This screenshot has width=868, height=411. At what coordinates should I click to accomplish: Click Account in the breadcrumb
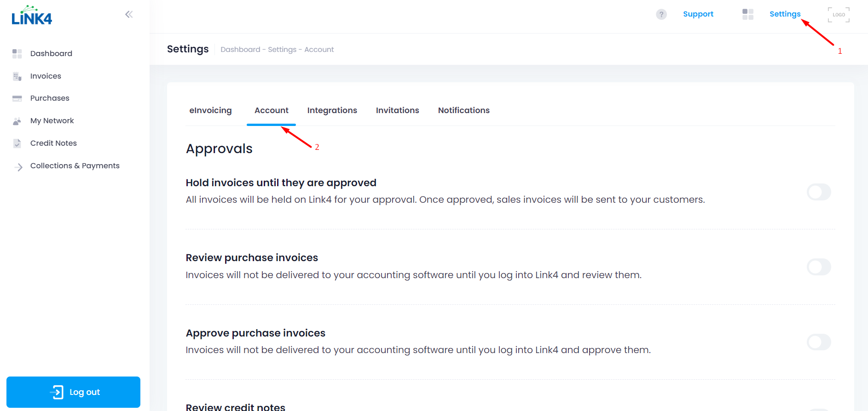coord(319,49)
